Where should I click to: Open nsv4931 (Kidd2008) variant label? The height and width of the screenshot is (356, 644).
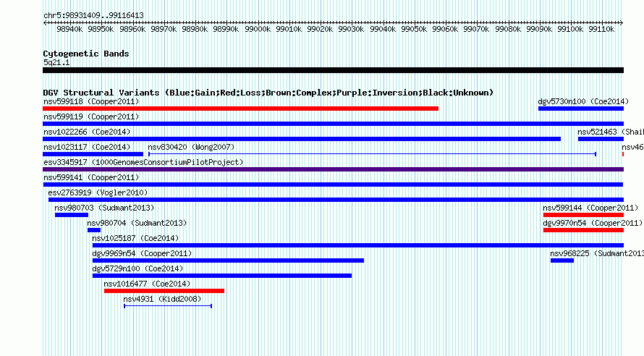(162, 299)
